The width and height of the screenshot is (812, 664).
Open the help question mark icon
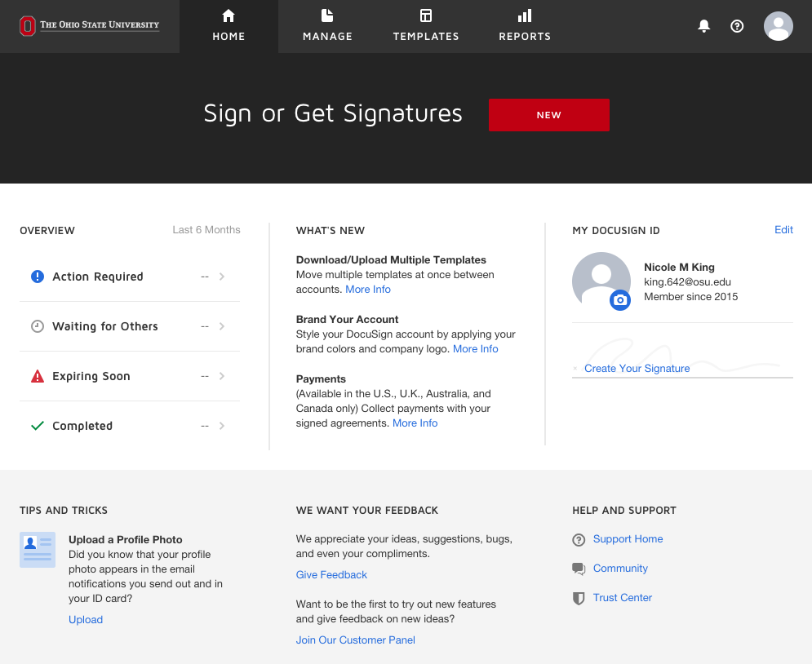(737, 26)
